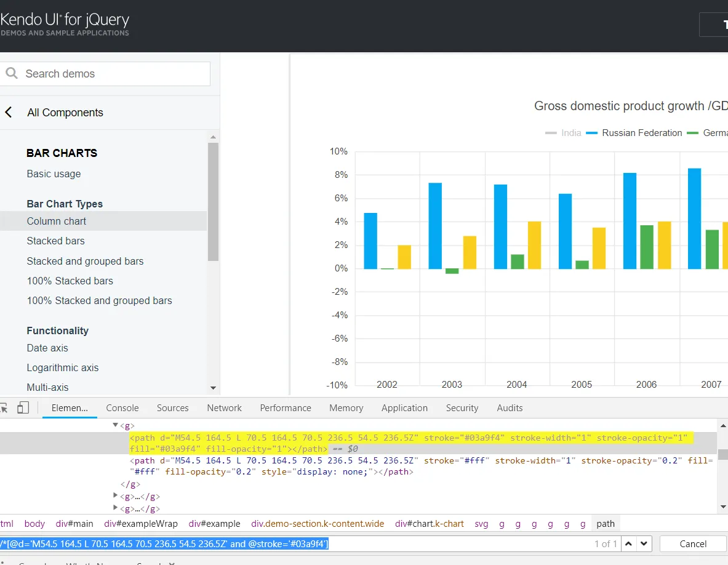Go to previous search result arrow
This screenshot has height=565, width=728.
[629, 543]
